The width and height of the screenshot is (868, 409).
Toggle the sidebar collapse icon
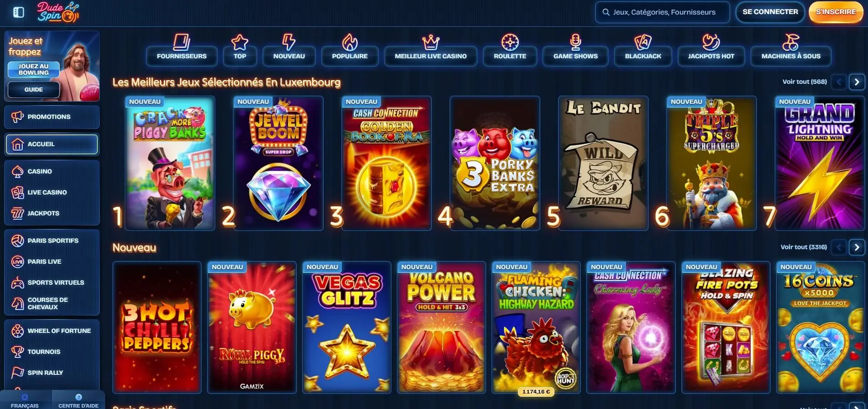pos(19,12)
